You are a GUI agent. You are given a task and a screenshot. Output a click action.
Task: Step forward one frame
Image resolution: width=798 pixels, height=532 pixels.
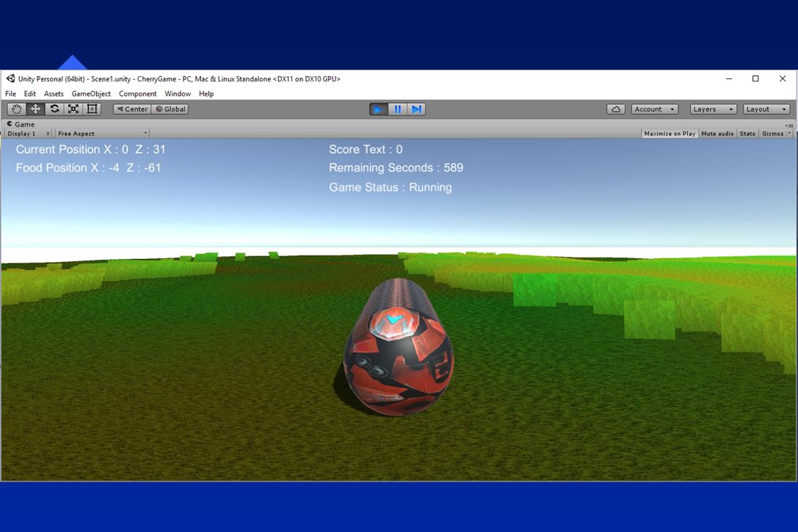click(x=416, y=109)
